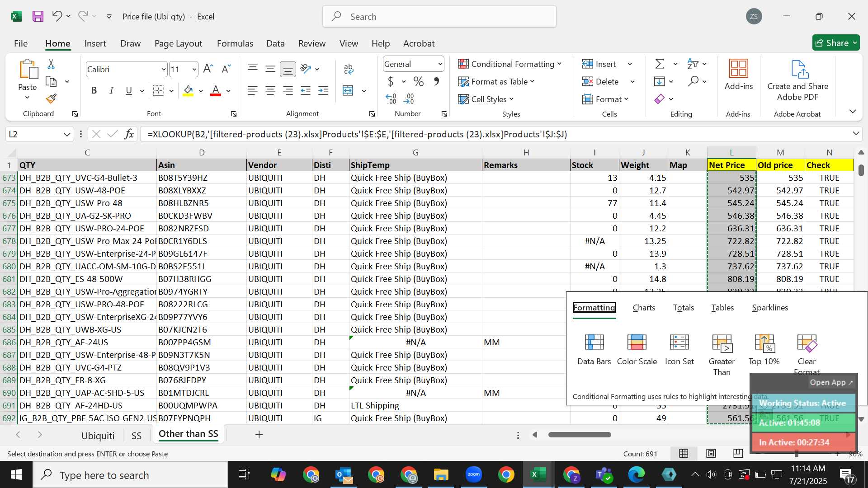This screenshot has width=868, height=488.
Task: Click the Search box in title bar
Action: 439,17
